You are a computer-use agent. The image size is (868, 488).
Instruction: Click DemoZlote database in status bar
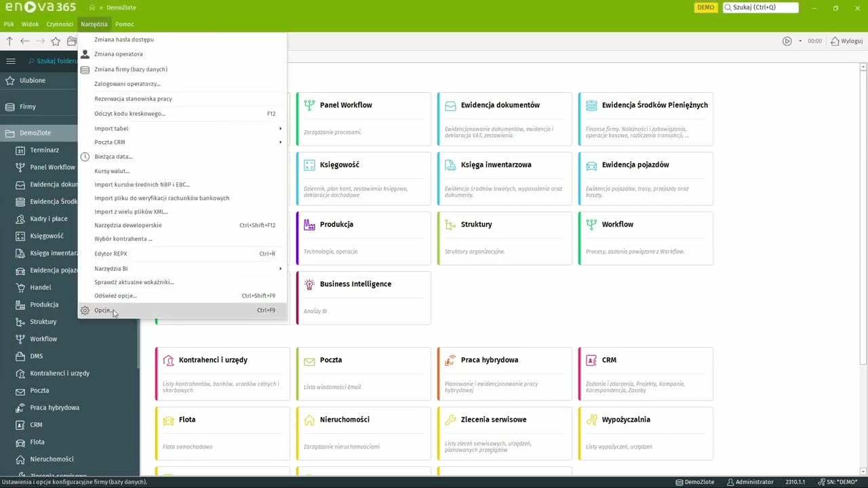pos(695,482)
